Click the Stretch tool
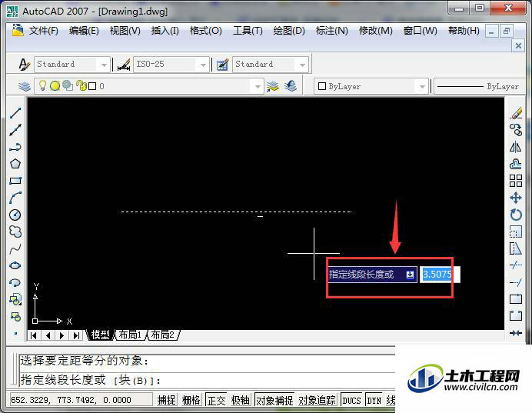The image size is (532, 413). (x=516, y=248)
